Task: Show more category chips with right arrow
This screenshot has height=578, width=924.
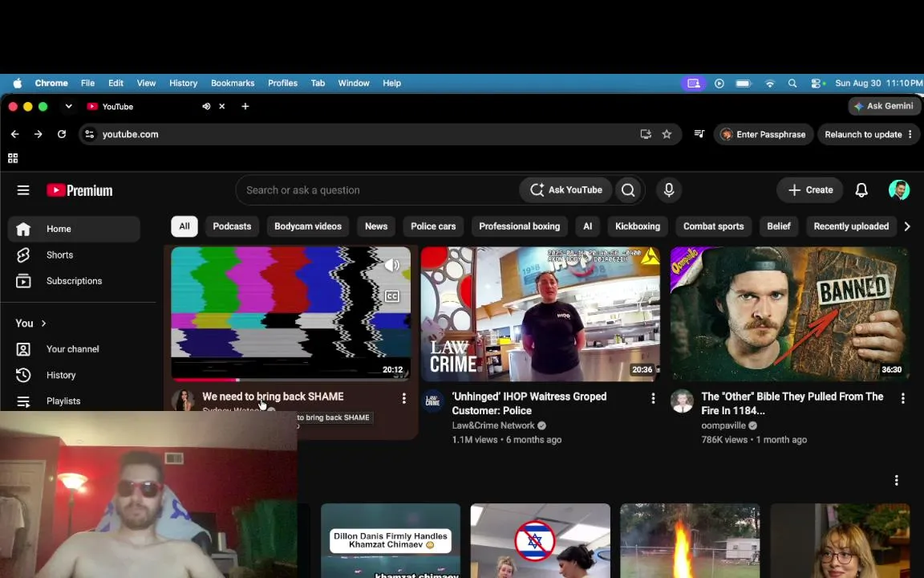Action: point(907,226)
